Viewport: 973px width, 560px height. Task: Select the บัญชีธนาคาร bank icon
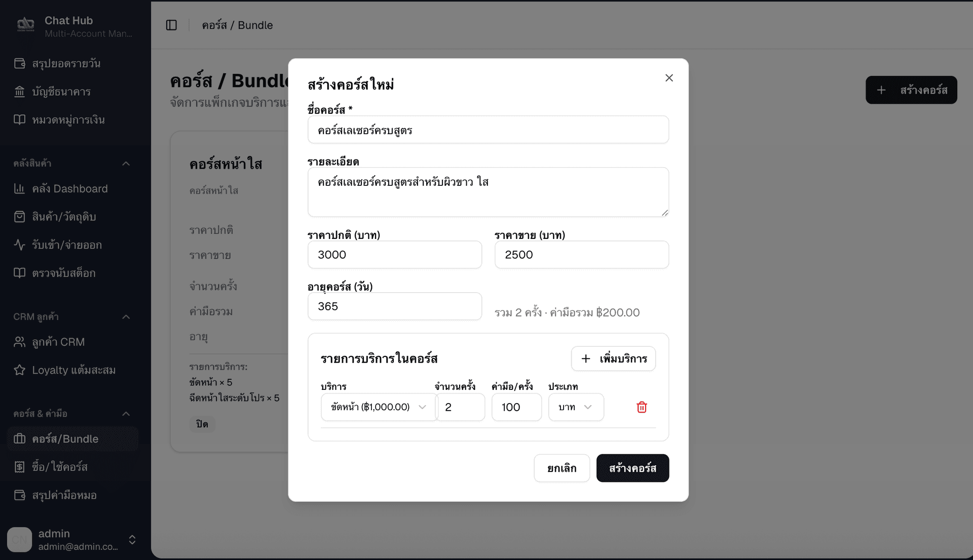pyautogui.click(x=19, y=92)
